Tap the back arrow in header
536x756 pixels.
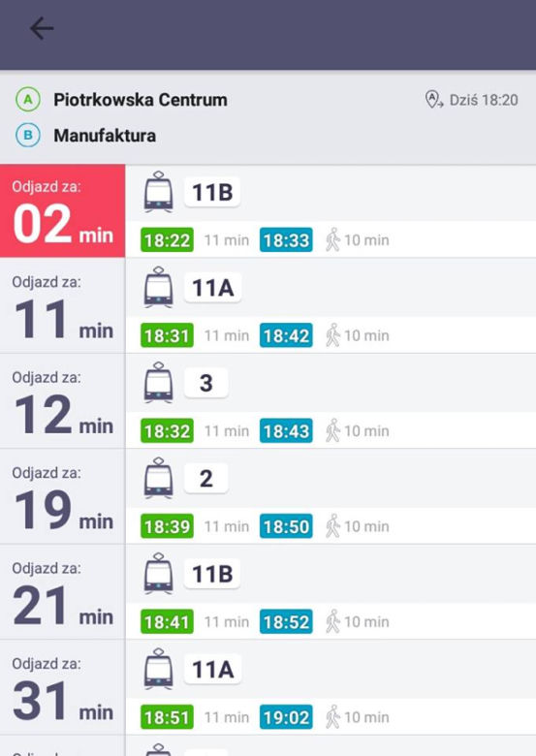point(42,28)
